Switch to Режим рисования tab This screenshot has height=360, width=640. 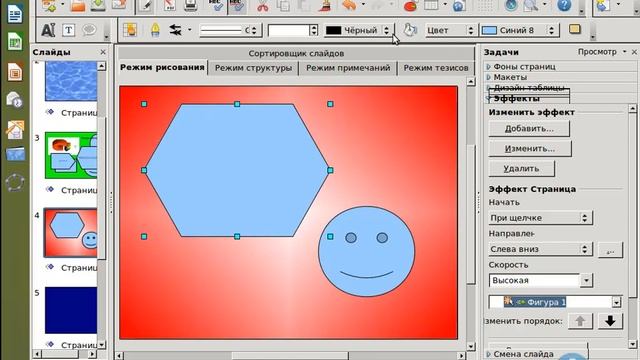[162, 67]
